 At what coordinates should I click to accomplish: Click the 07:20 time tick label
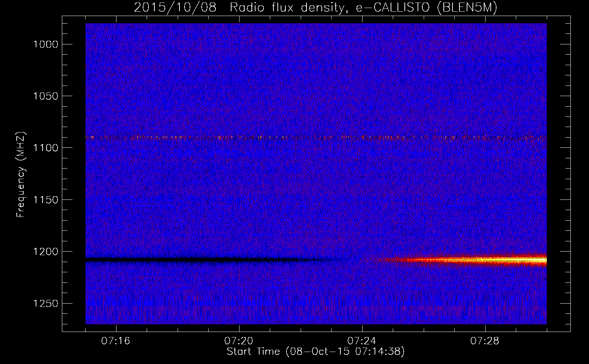click(239, 341)
